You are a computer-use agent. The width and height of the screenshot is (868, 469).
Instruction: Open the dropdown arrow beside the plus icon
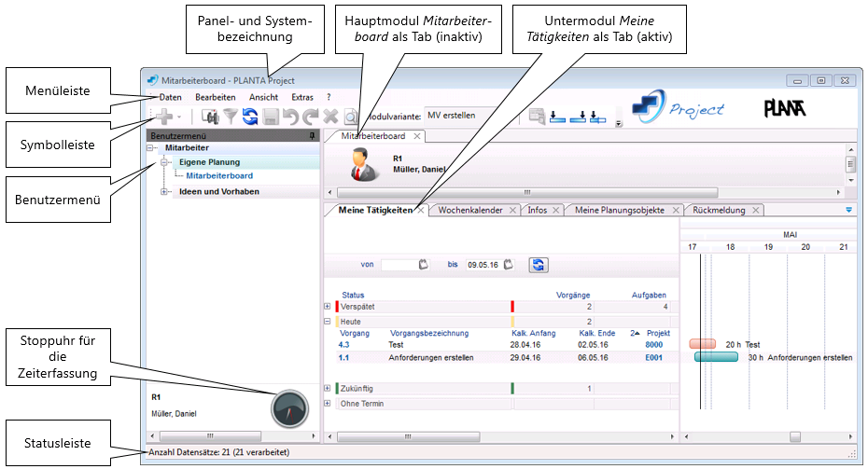click(x=179, y=117)
